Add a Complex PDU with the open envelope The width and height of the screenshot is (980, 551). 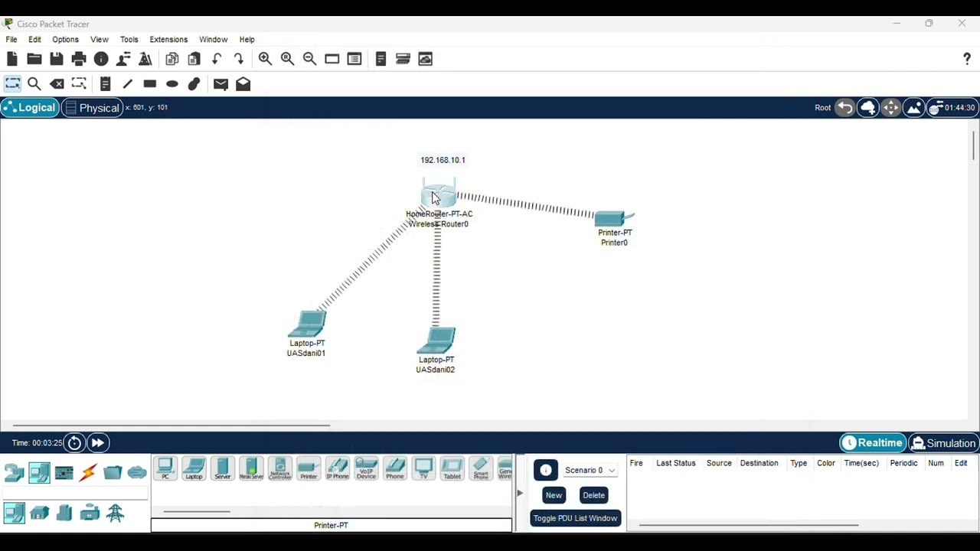[243, 84]
